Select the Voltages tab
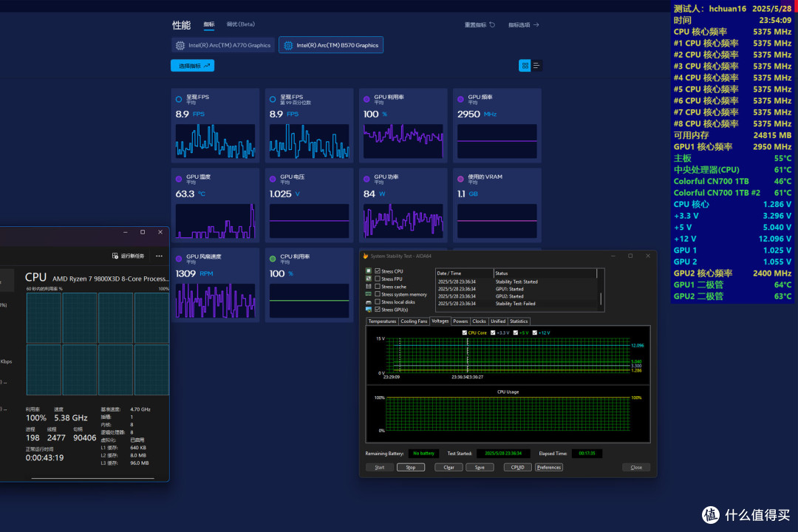 [x=440, y=321]
